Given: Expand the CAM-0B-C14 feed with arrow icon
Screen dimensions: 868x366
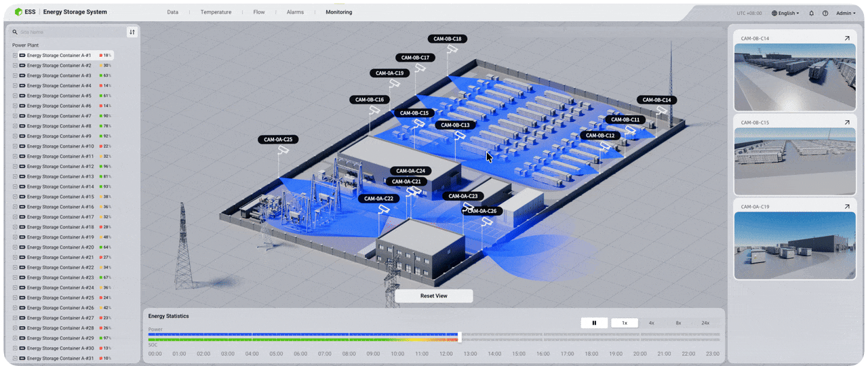Looking at the screenshot, I should point(847,39).
